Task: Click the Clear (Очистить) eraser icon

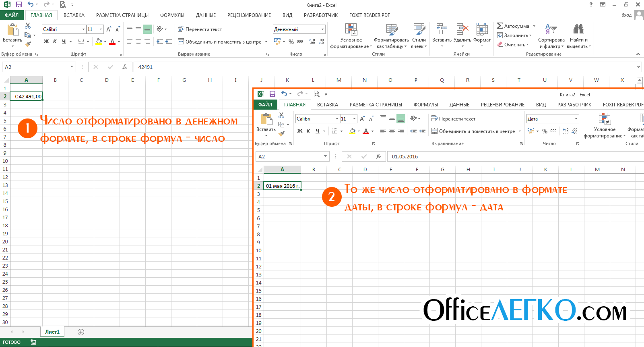Action: tap(500, 45)
